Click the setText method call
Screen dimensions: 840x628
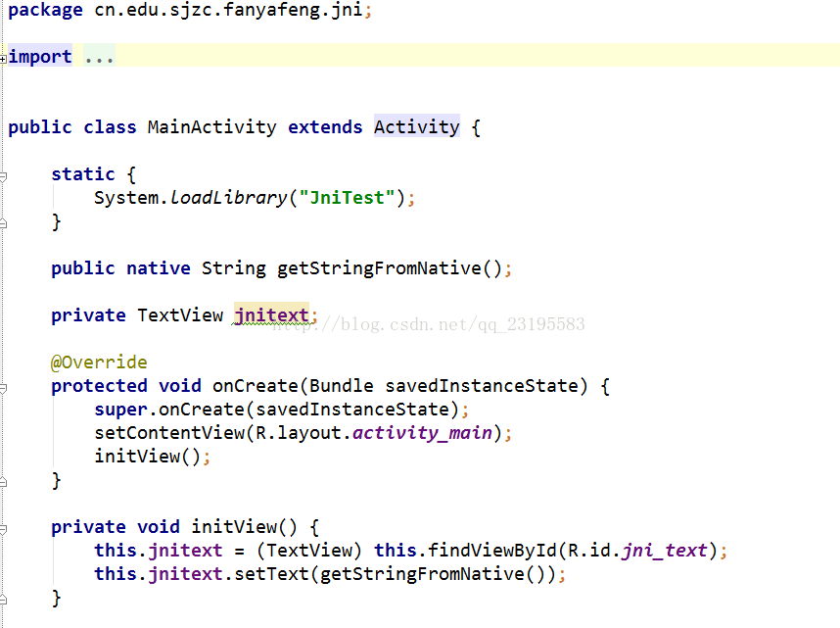pos(271,574)
